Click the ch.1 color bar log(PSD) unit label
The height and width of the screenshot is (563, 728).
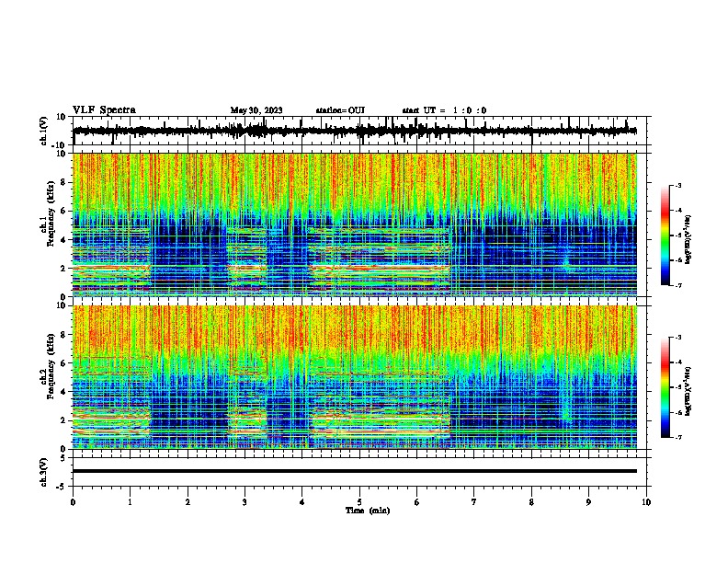[x=688, y=240]
